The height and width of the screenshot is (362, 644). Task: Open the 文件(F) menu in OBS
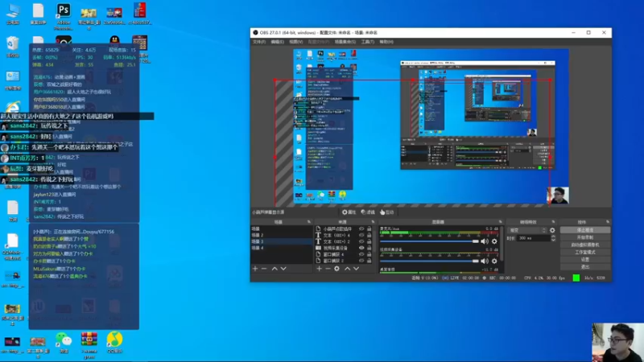pyautogui.click(x=259, y=42)
